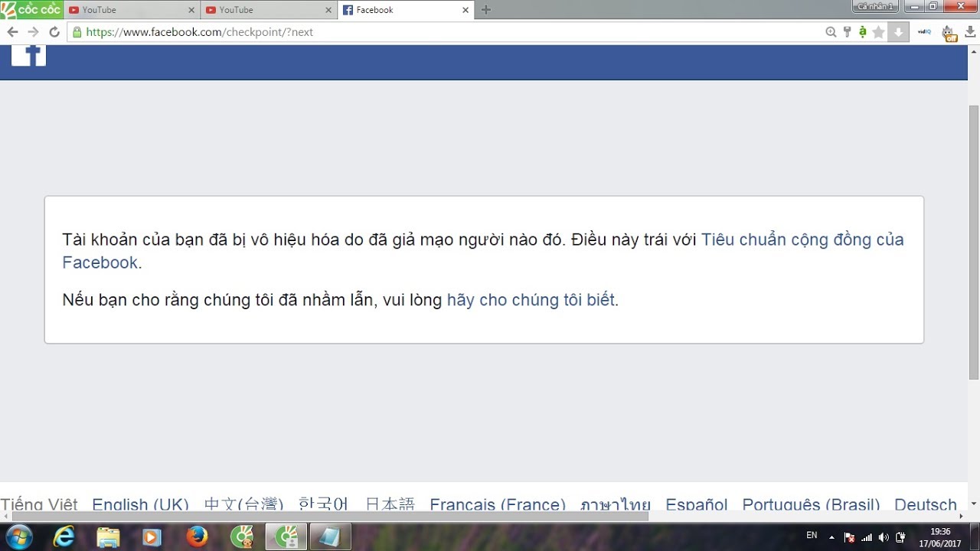Open the vidIQ extension

click(924, 32)
